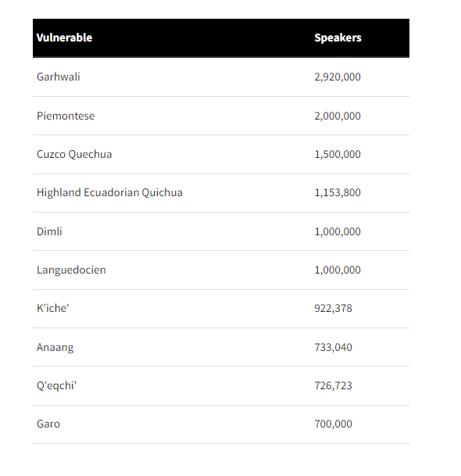
Task: Click the Cuzco Quechua entry
Action: tap(74, 154)
